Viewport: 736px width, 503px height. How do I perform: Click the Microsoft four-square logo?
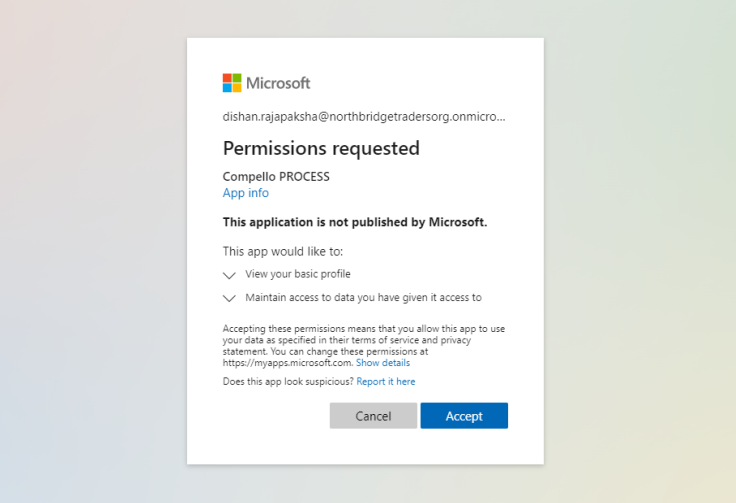232,83
